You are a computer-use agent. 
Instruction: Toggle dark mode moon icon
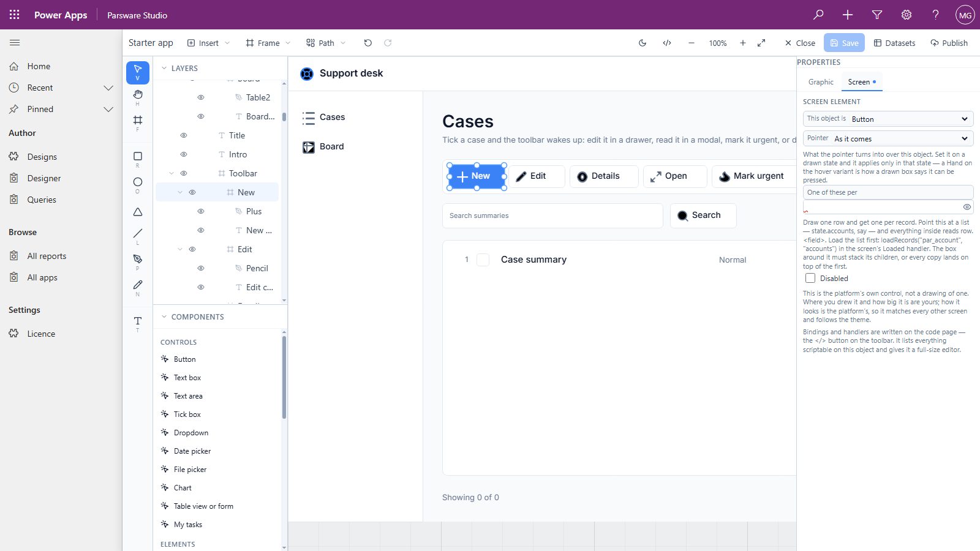click(643, 43)
